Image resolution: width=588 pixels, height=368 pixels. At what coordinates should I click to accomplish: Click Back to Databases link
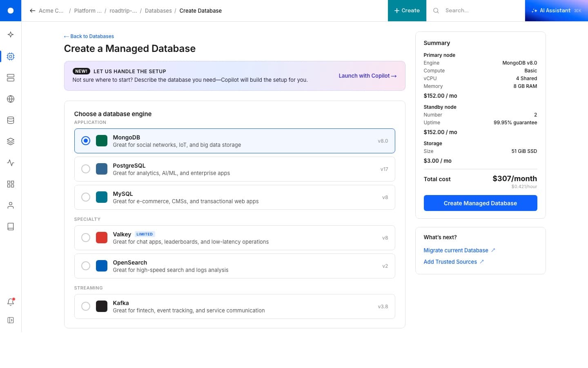click(89, 36)
